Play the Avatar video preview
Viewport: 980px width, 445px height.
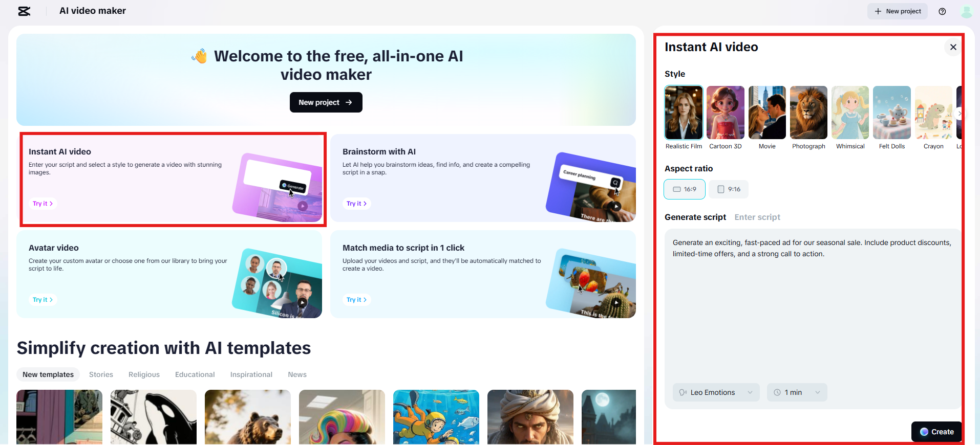[x=303, y=302]
